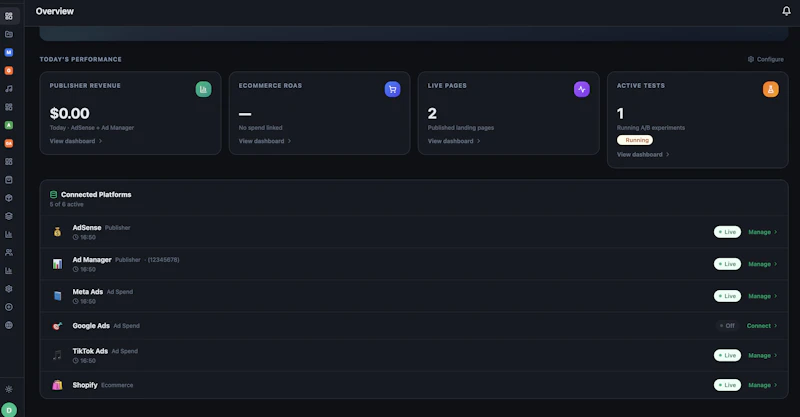Viewport: 800px width, 417px height.
Task: Manage the TikTok Ads connection
Action: coord(763,355)
